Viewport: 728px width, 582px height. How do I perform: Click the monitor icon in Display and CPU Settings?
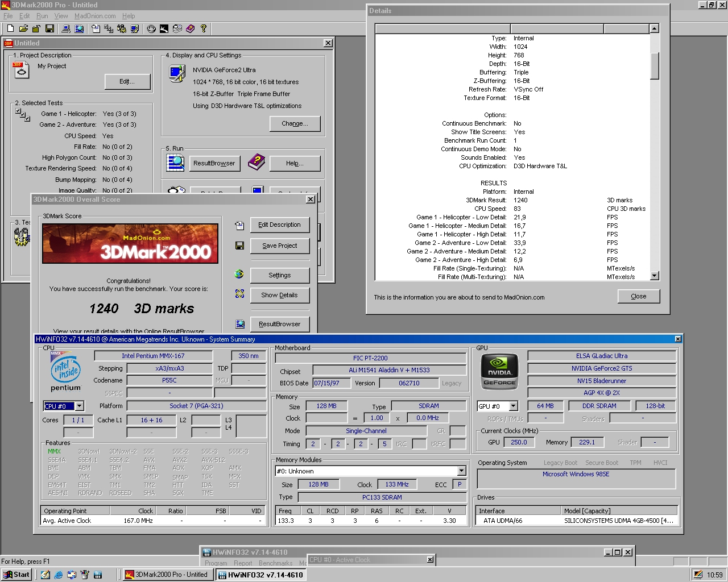point(177,73)
